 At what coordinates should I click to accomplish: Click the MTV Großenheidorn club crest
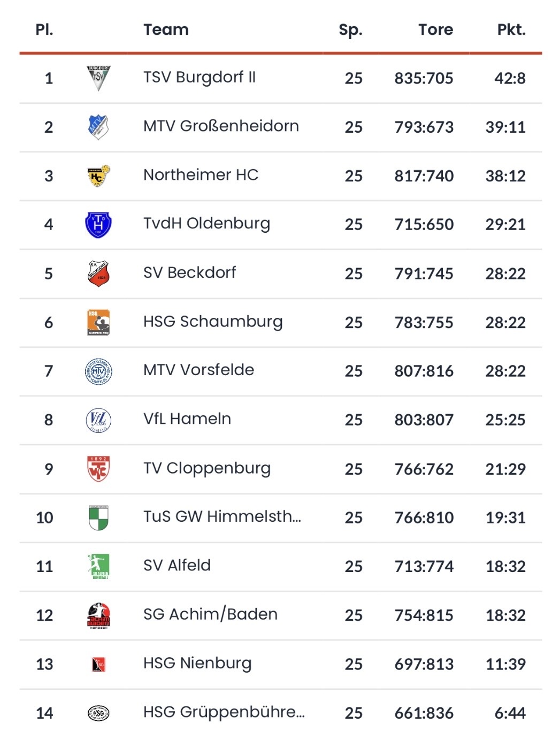coord(98,127)
